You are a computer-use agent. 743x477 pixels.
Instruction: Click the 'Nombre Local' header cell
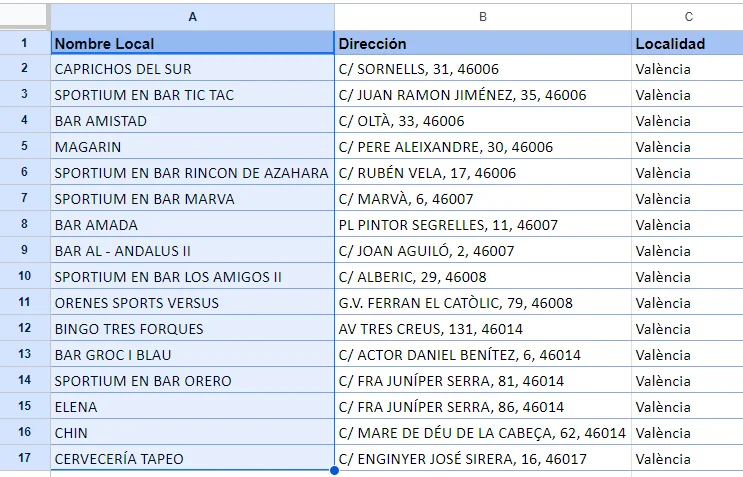192,44
